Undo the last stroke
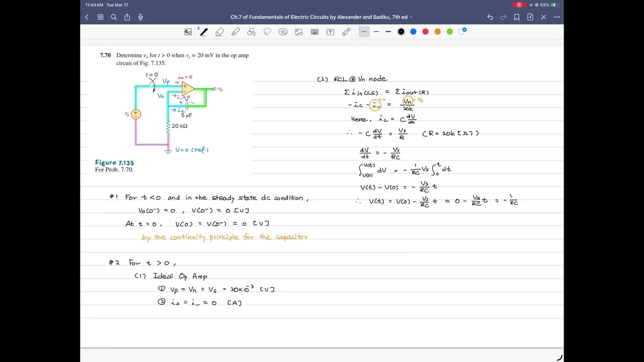The image size is (644, 362). tap(490, 17)
